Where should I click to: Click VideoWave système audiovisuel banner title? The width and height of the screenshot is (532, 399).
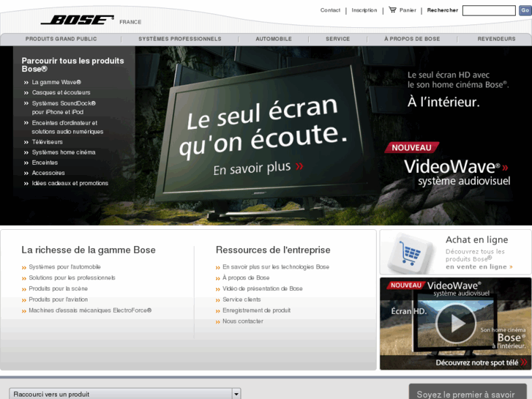pos(457,173)
